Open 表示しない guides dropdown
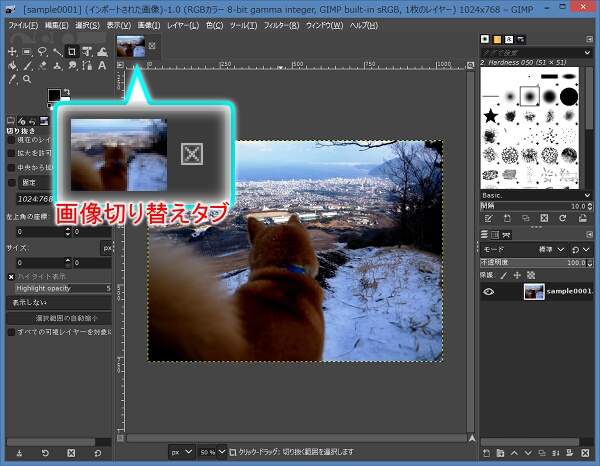The height and width of the screenshot is (466, 600). click(x=59, y=303)
